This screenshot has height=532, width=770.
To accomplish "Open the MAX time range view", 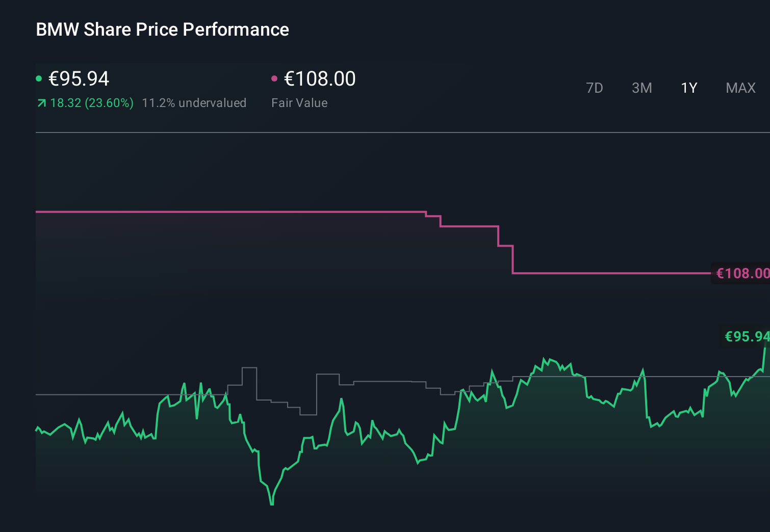I will click(740, 88).
